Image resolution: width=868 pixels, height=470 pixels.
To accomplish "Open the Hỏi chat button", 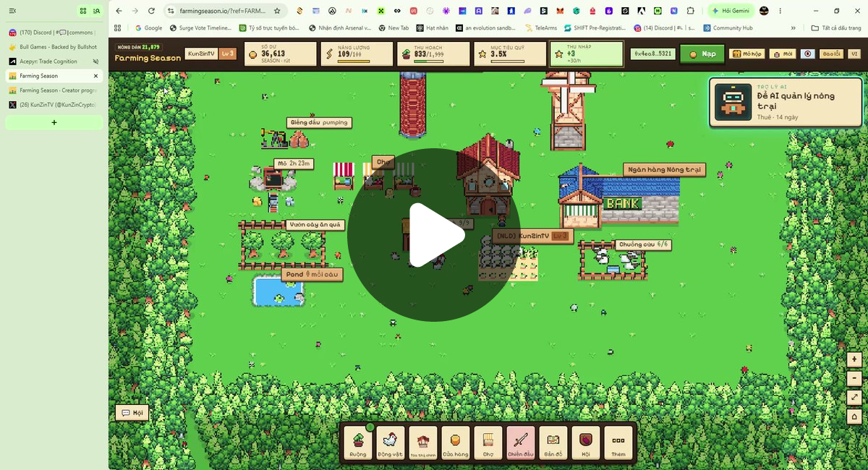I will [132, 413].
